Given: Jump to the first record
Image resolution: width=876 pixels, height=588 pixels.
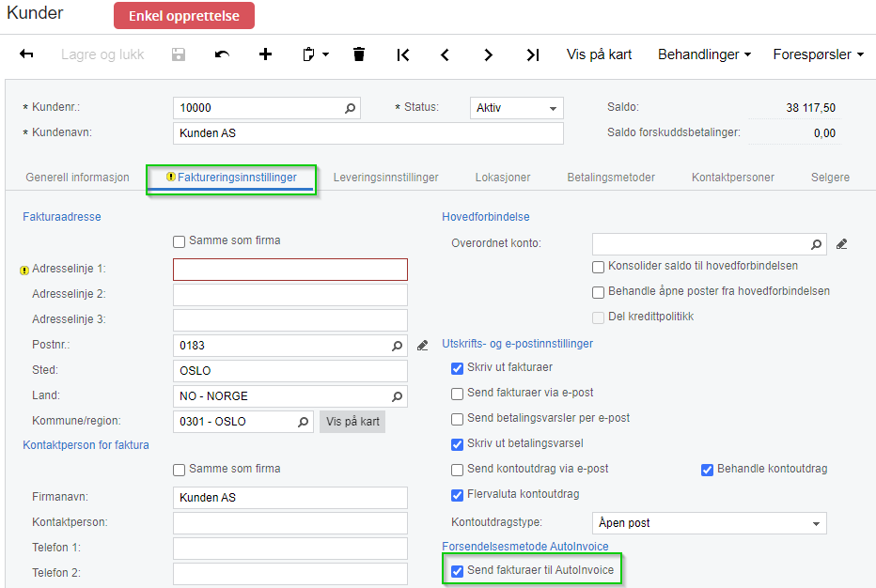Looking at the screenshot, I should (402, 54).
